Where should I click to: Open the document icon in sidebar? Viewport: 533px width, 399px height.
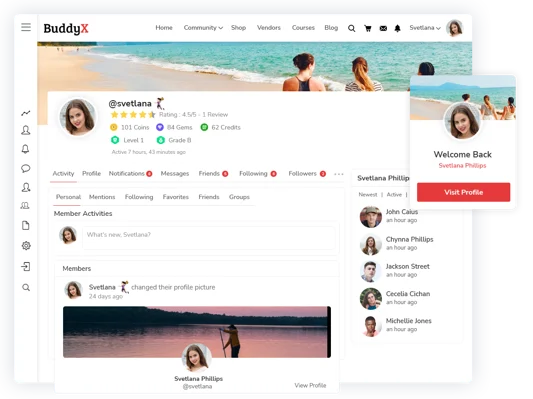25,225
